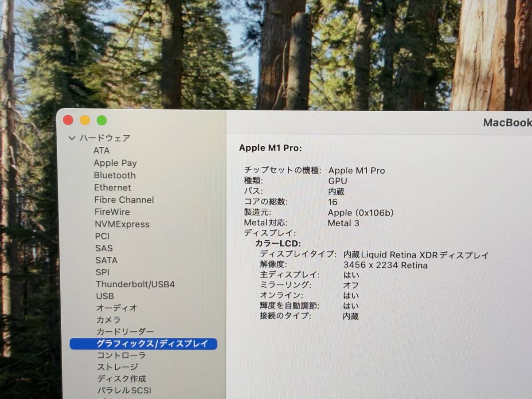Open the NVMExpress entry
Screen dimensions: 532x399
[122, 224]
